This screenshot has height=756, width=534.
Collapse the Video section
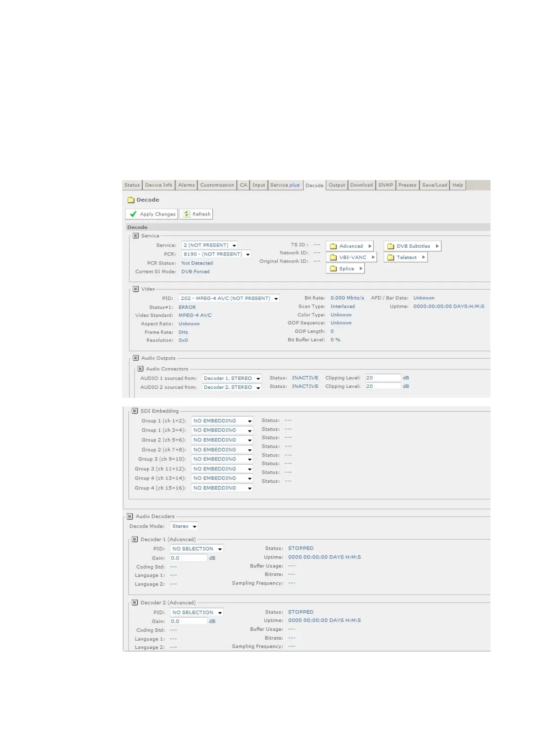[136, 289]
